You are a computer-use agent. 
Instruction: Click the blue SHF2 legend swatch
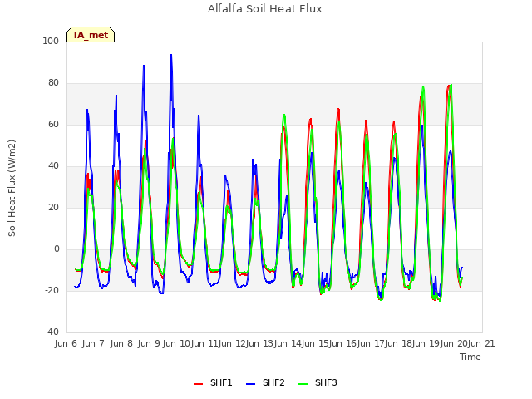pyautogui.click(x=250, y=384)
